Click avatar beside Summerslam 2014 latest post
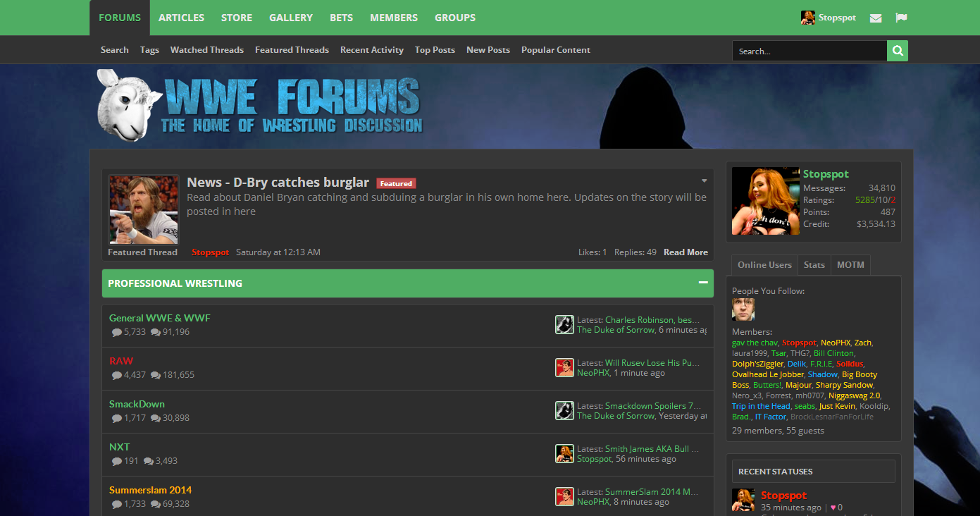980x516 pixels. (564, 496)
